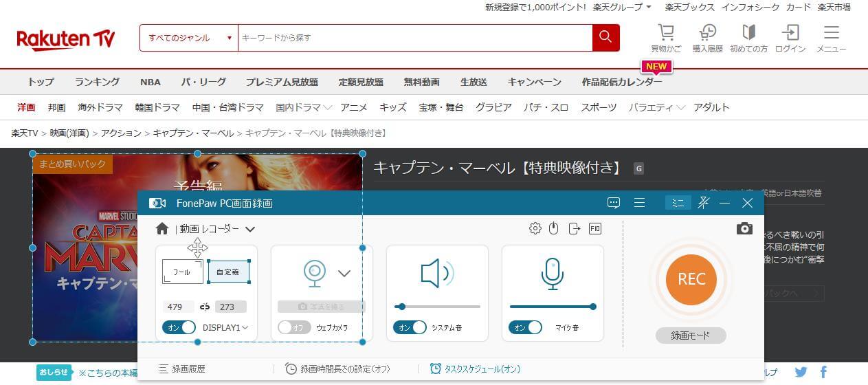Click the アクション breadcrumb link
868x385 pixels.
(x=121, y=133)
